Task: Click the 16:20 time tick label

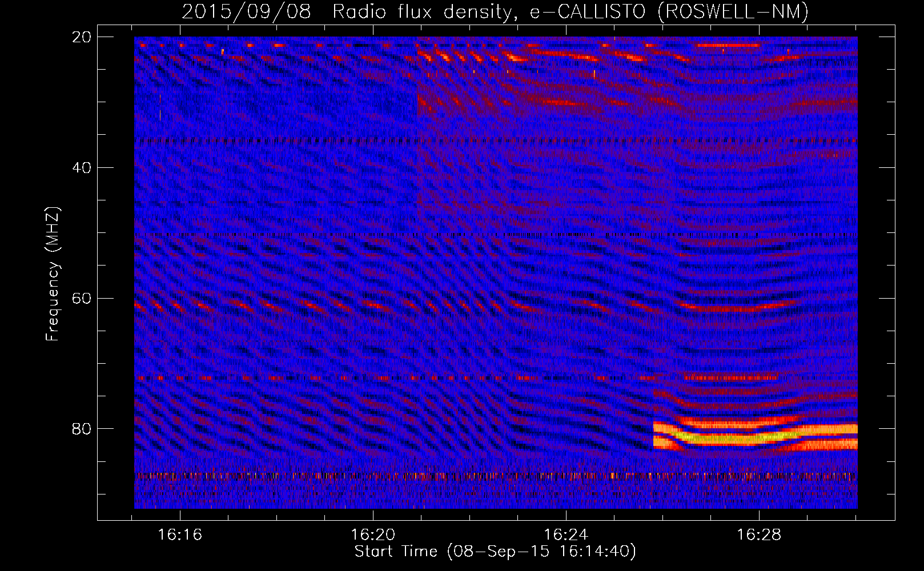Action: 373,535
